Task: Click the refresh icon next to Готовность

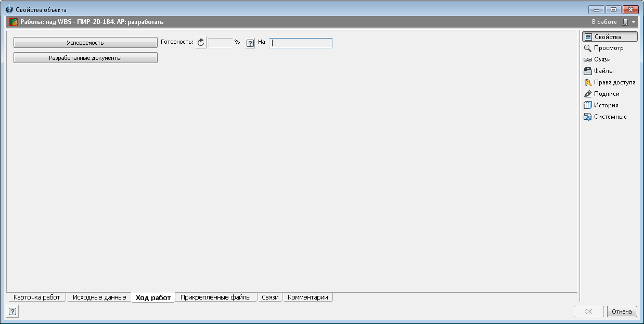Action: (x=201, y=43)
